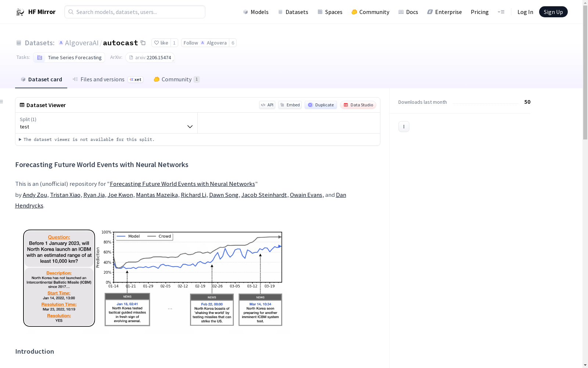Click the AlgoveraAI owner link
The height and width of the screenshot is (368, 588).
(82, 43)
